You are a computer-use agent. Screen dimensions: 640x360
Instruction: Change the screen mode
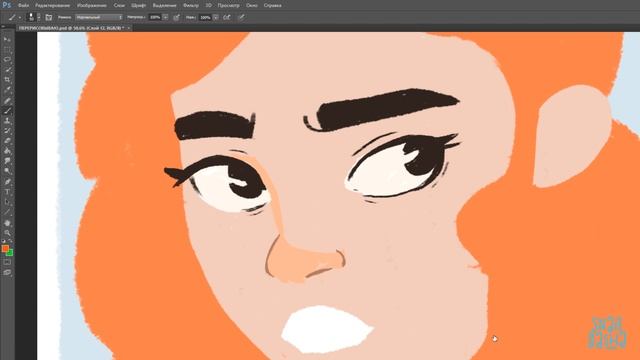click(7, 272)
